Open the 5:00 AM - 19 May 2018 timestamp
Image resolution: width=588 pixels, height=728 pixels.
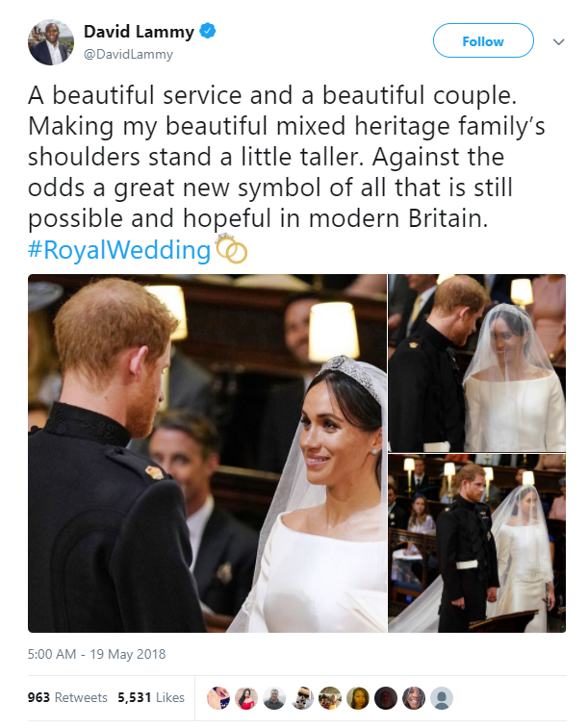click(x=96, y=654)
